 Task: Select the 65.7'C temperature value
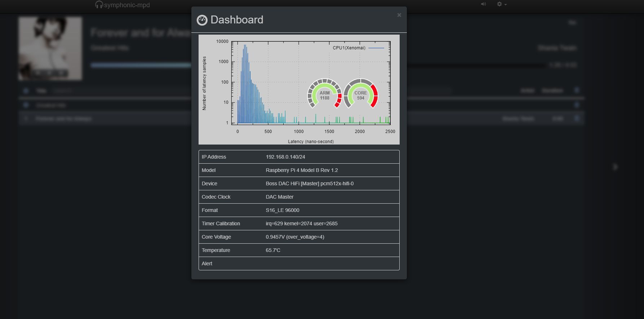273,250
